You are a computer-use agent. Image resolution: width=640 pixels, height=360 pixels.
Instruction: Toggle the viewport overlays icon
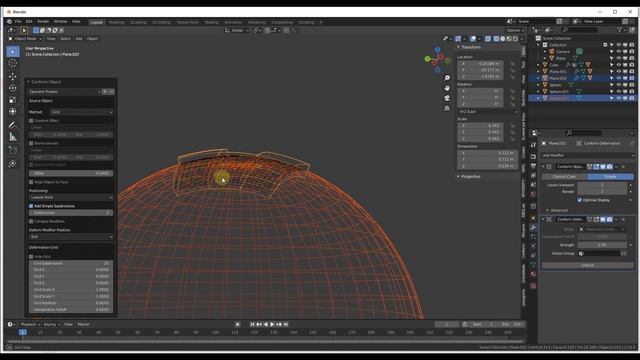(473, 39)
